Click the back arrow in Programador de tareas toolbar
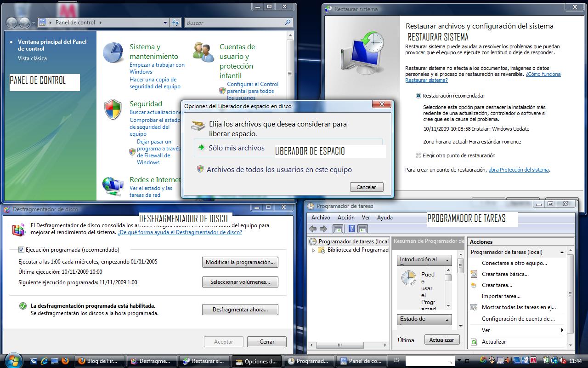 point(313,229)
